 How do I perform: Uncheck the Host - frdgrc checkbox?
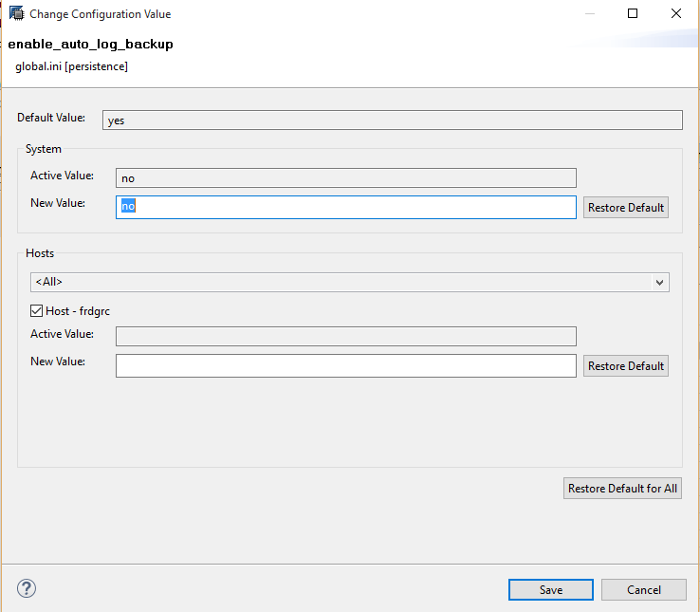point(36,310)
